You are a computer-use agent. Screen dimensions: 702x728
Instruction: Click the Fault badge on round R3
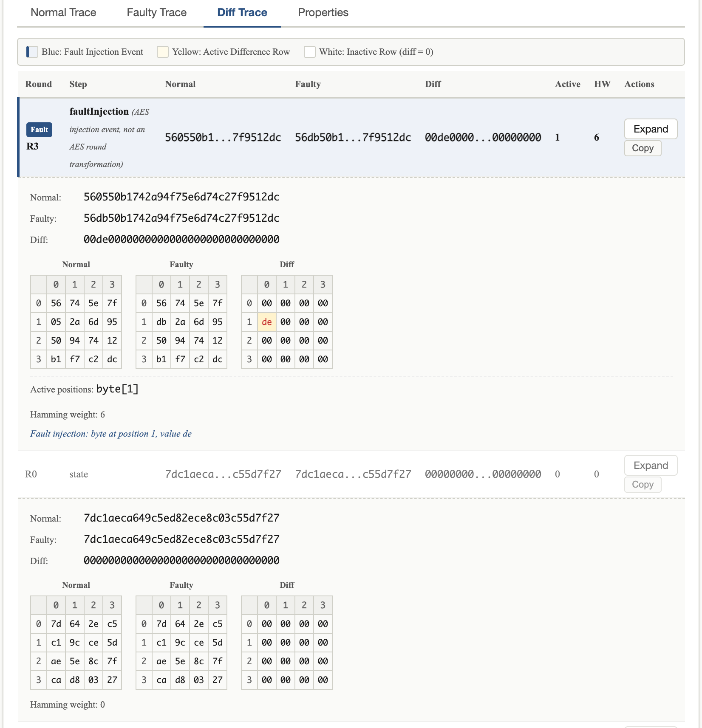[39, 130]
